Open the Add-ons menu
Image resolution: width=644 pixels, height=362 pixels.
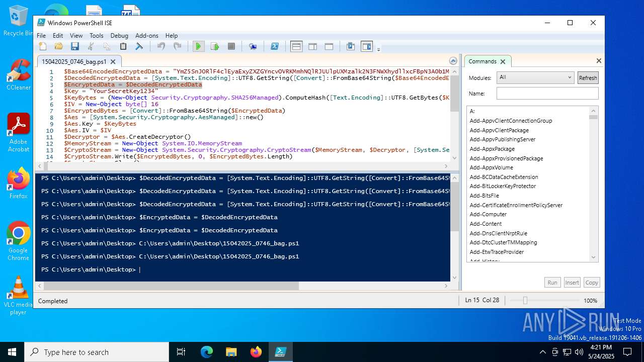click(x=147, y=36)
